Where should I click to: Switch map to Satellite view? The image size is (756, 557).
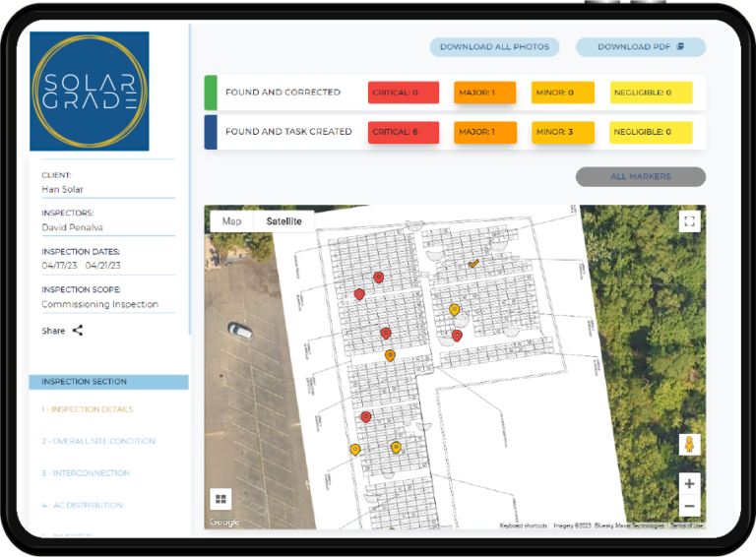tap(283, 221)
